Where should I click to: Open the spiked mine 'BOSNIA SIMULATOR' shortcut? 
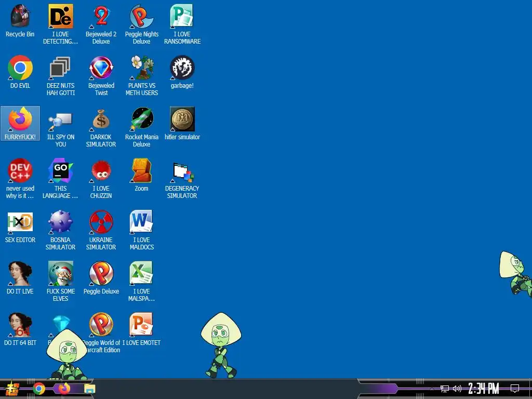click(60, 230)
